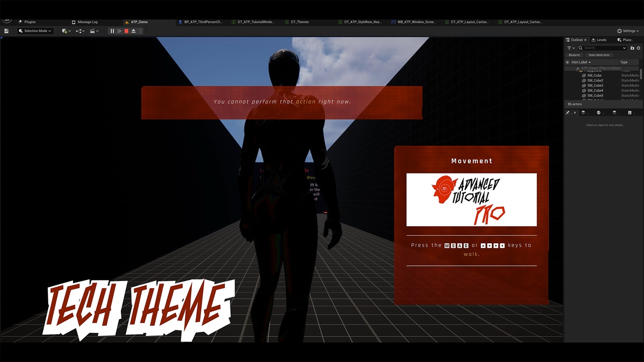Screen dimensions: 644x362
Task: Open the Outliner filter dropdown
Action: (x=571, y=48)
